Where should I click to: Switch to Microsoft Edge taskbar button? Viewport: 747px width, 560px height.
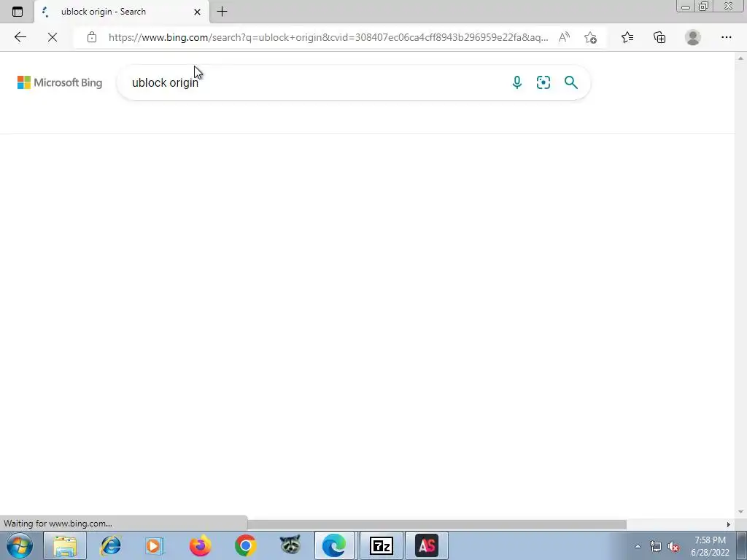(334, 545)
